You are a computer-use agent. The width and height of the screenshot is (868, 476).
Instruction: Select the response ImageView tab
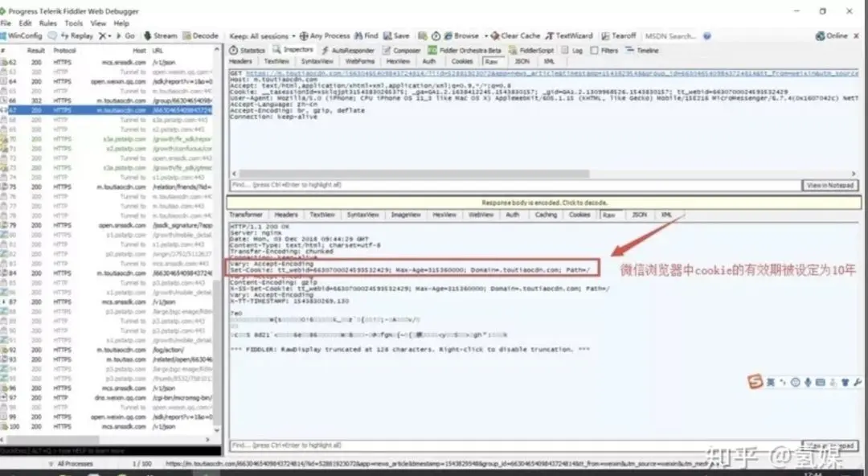406,215
